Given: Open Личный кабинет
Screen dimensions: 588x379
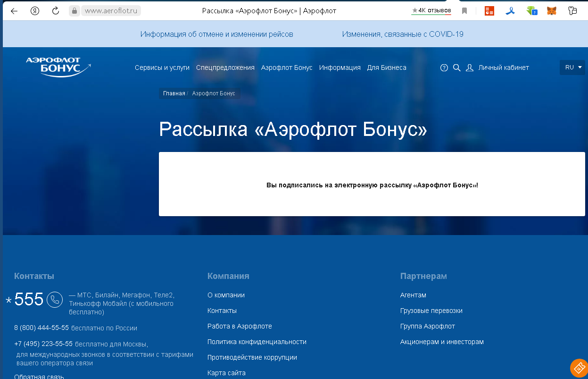Looking at the screenshot, I should 504,67.
